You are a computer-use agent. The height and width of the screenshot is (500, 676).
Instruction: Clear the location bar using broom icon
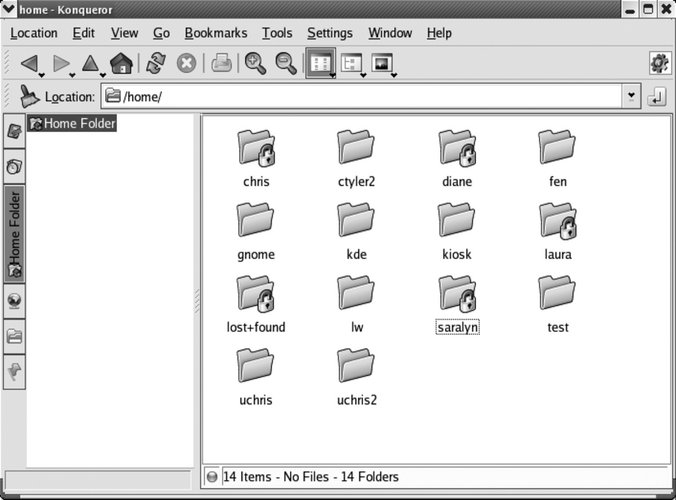point(28,97)
